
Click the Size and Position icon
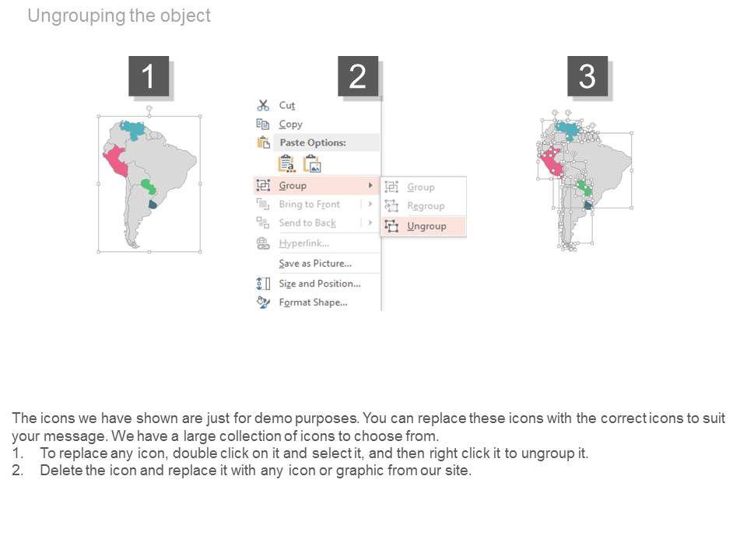point(263,283)
